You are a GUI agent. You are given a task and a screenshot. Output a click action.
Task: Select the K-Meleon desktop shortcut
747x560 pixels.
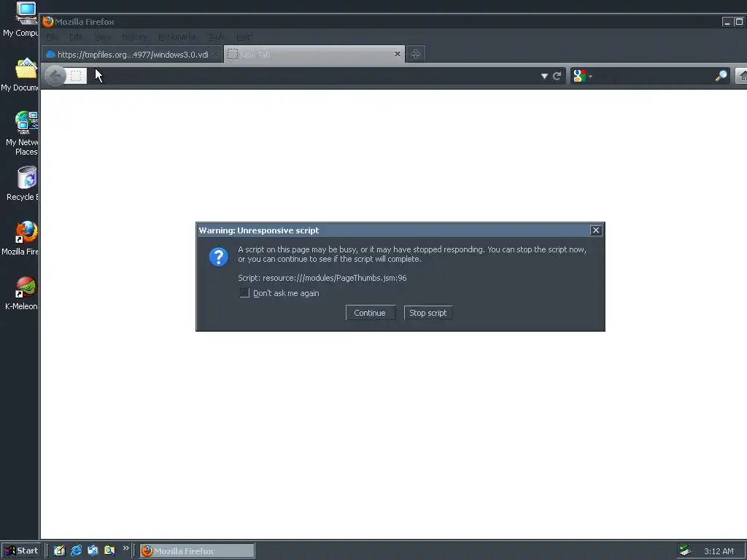pyautogui.click(x=22, y=294)
